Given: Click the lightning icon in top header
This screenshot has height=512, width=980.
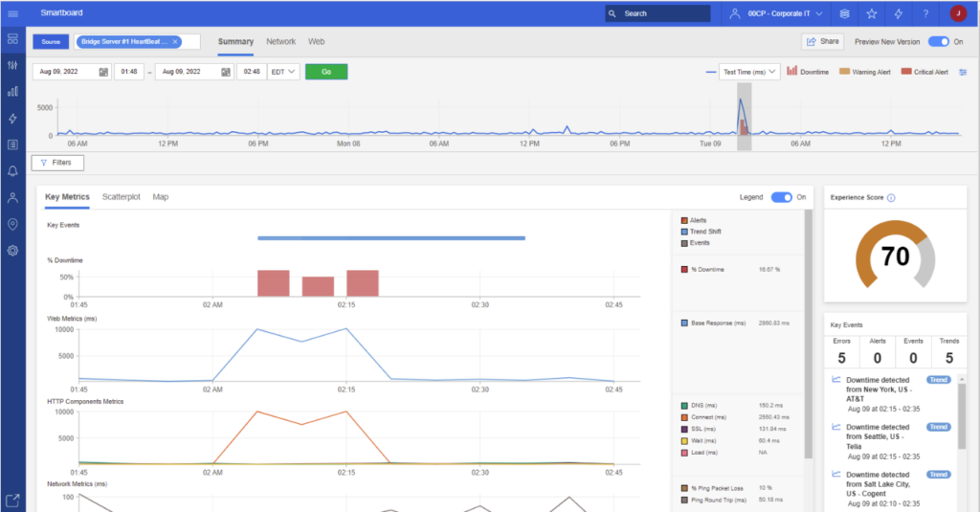Looking at the screenshot, I should (898, 13).
